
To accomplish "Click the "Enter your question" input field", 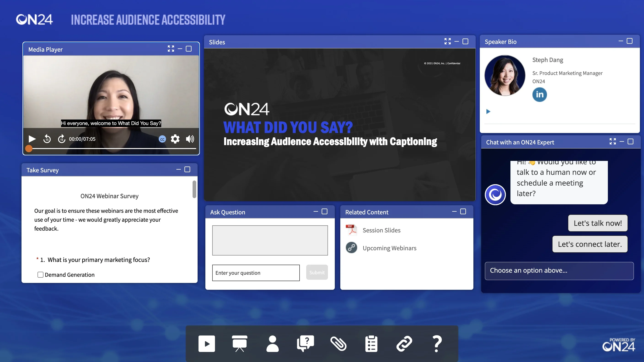I will tap(256, 273).
